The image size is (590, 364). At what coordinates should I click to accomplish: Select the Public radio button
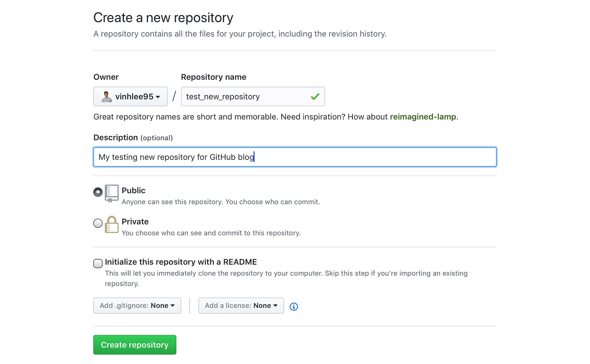[x=98, y=192]
